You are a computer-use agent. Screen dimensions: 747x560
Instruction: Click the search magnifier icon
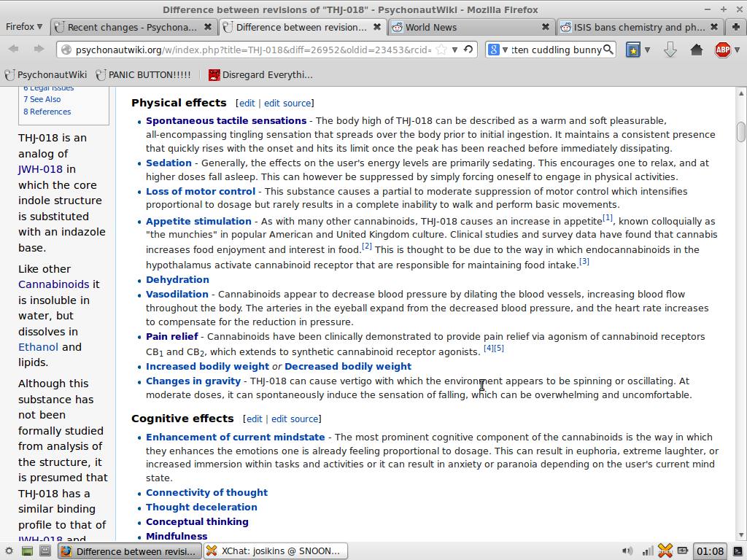coord(608,50)
